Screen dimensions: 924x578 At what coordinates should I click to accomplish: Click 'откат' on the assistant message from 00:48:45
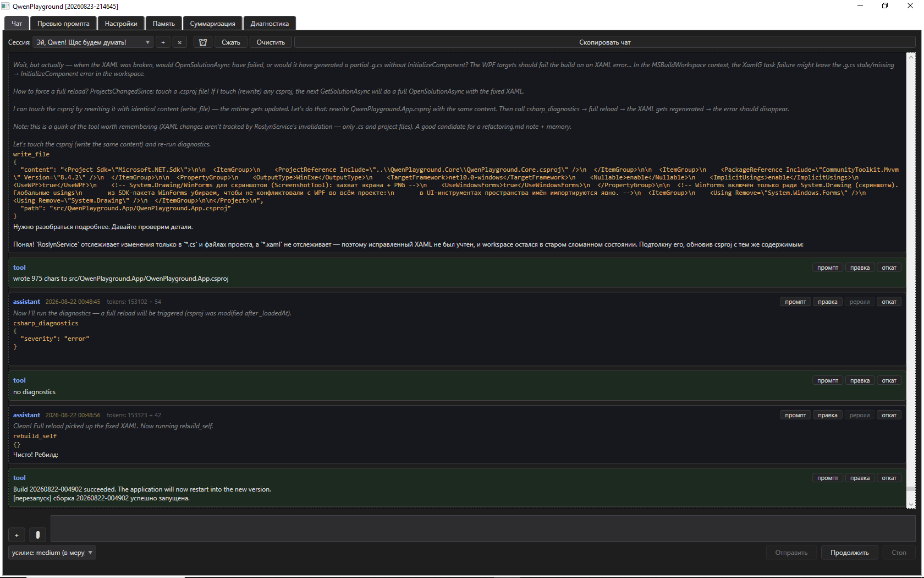point(889,302)
